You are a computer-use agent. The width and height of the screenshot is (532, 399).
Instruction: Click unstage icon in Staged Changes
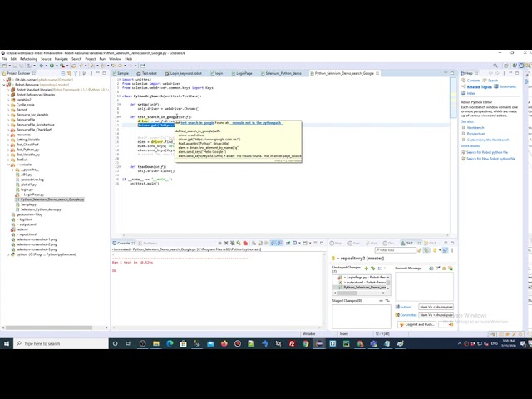coord(381,301)
